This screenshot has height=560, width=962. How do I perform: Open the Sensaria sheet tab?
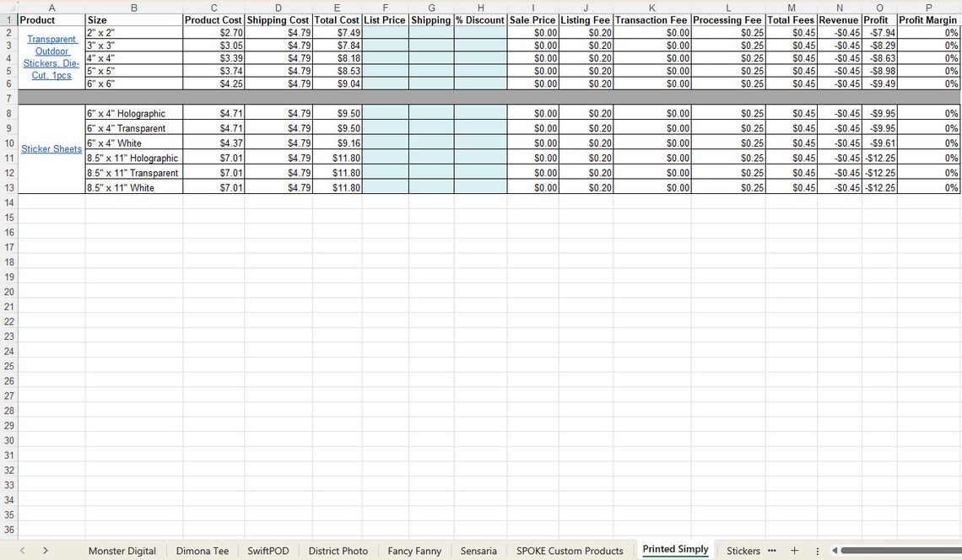tap(478, 550)
